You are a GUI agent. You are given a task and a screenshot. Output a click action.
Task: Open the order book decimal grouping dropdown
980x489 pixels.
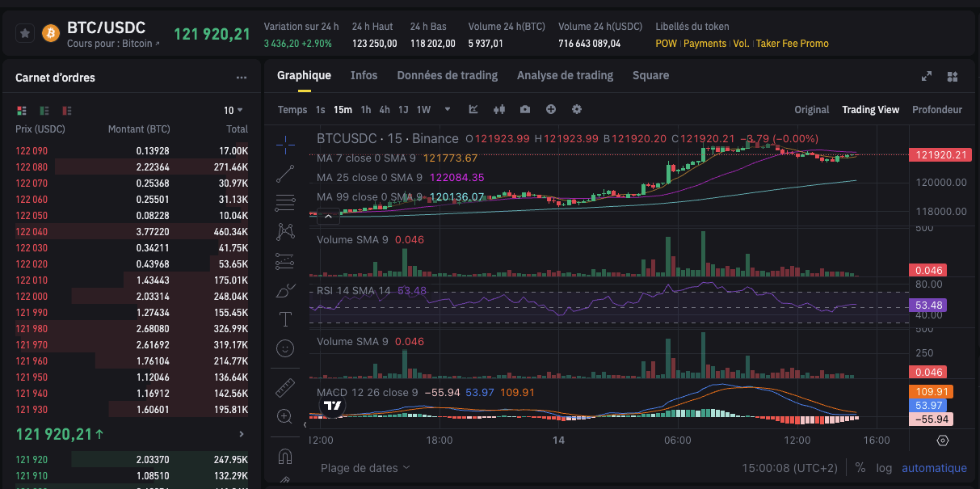point(233,110)
